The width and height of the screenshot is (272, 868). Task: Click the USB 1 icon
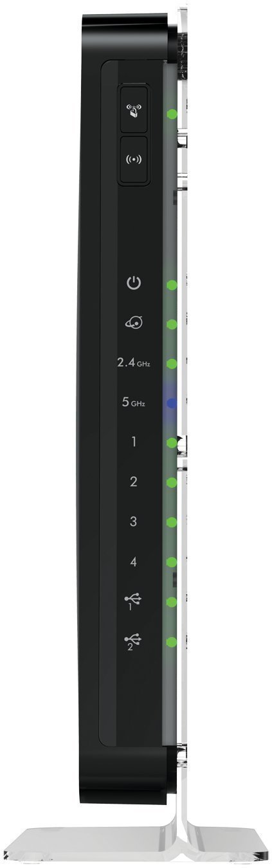pyautogui.click(x=133, y=601)
